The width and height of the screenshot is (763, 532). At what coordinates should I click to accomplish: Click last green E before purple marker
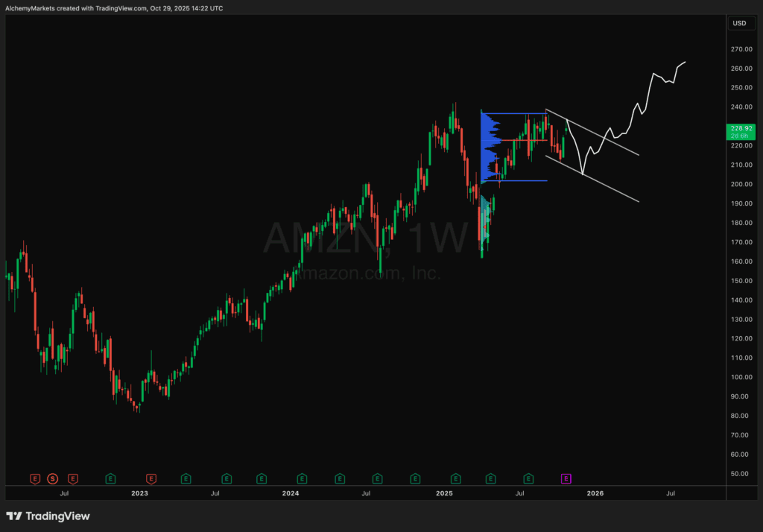(x=528, y=478)
